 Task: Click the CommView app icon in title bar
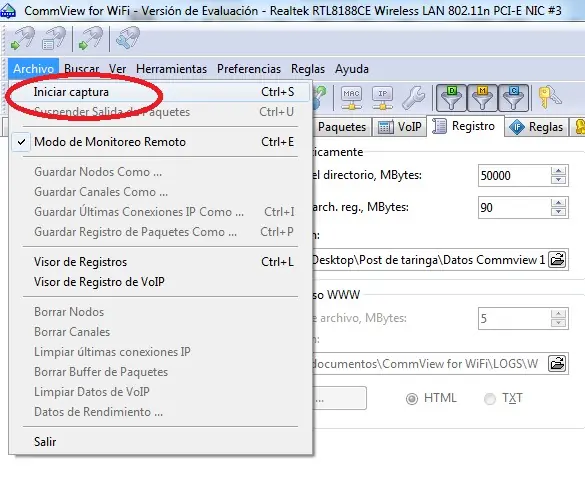[x=7, y=10]
